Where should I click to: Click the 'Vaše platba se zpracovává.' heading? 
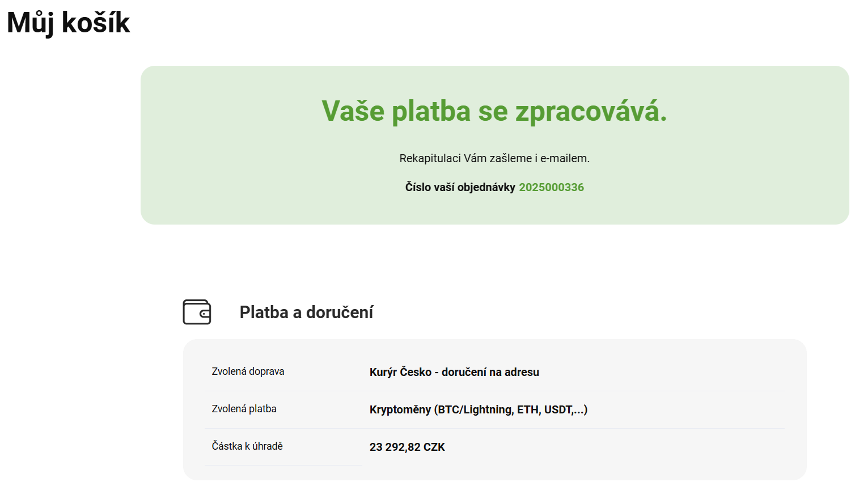pyautogui.click(x=494, y=111)
